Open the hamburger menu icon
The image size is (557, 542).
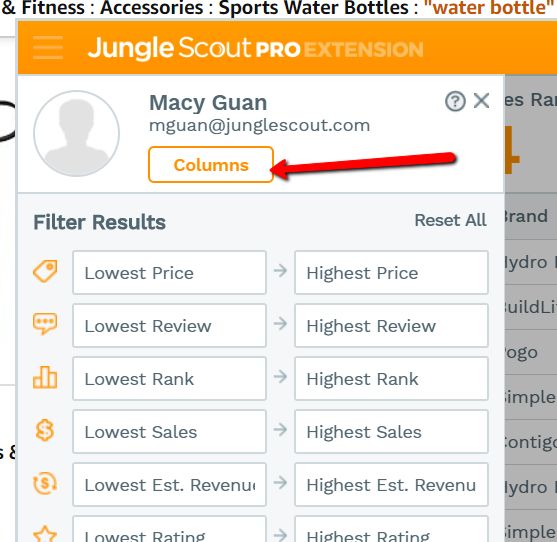[48, 48]
